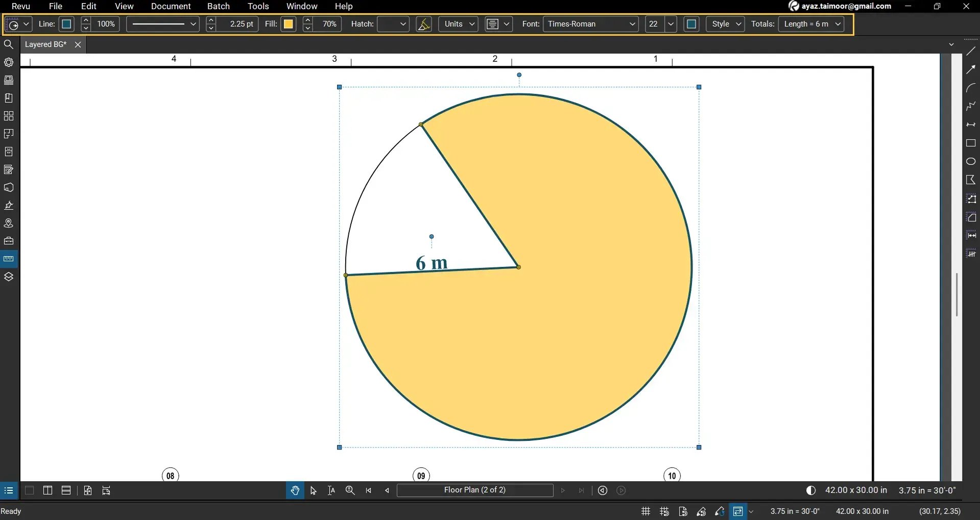Open the Units dropdown

point(457,24)
